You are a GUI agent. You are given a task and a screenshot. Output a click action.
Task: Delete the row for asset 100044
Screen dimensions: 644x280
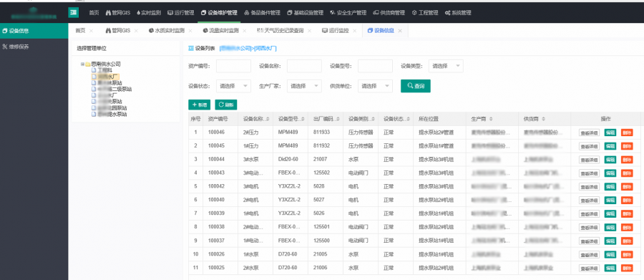click(627, 160)
